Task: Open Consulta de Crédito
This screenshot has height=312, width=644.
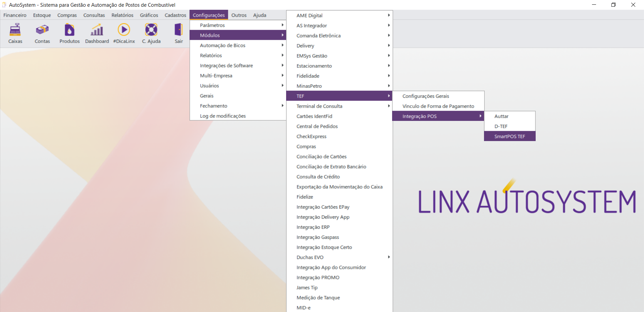Action: (339, 177)
